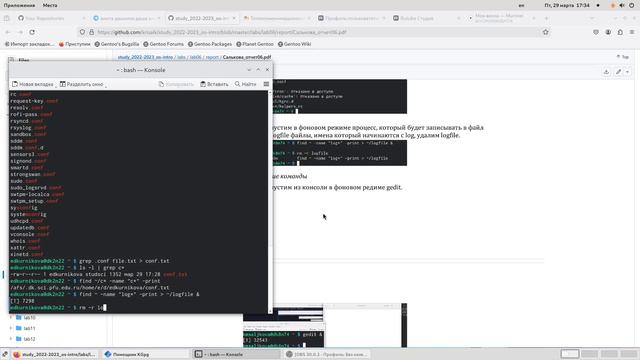Screen dimensions: 640x360
Task: Open the Импорт закладок bookmark
Action: (29, 44)
